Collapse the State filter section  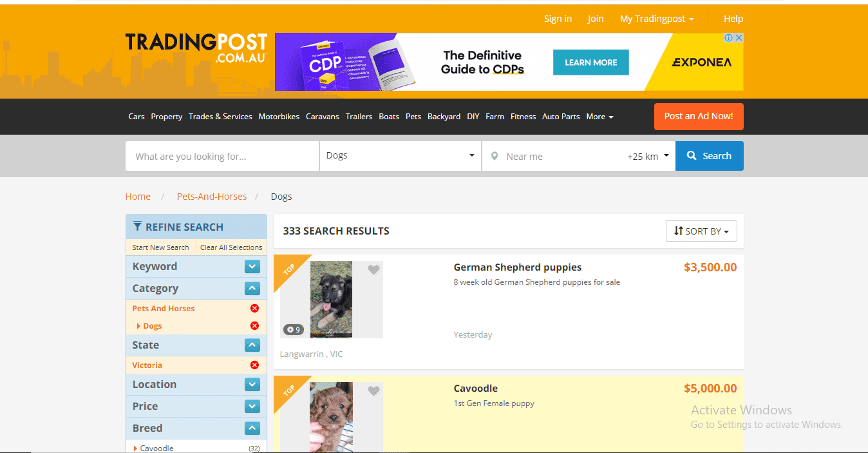pyautogui.click(x=252, y=345)
